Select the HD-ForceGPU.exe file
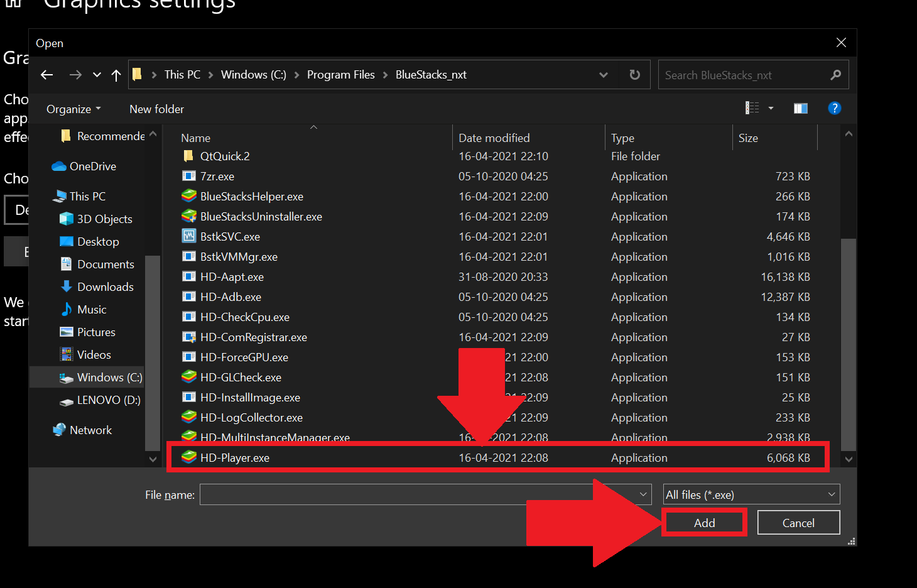 pos(244,357)
